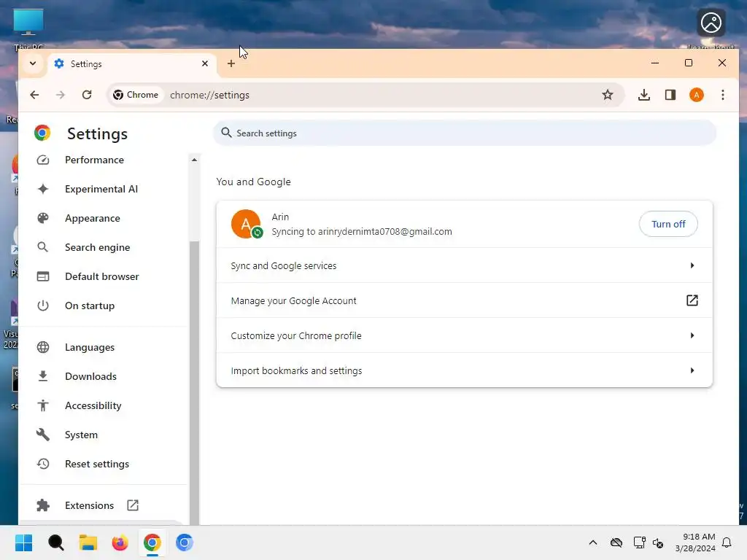Select On startup section

90,306
